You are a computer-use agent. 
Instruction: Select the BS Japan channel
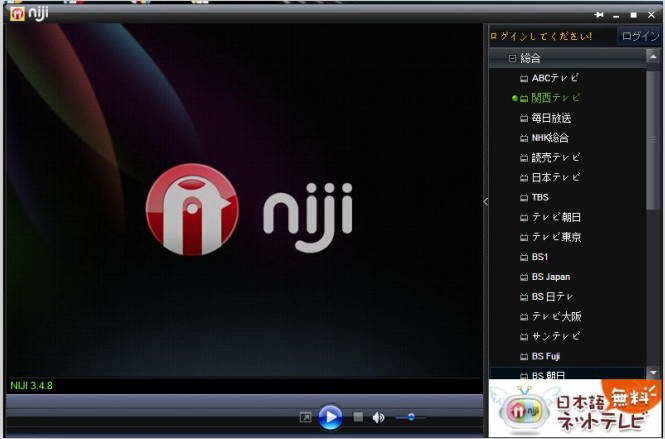[551, 277]
